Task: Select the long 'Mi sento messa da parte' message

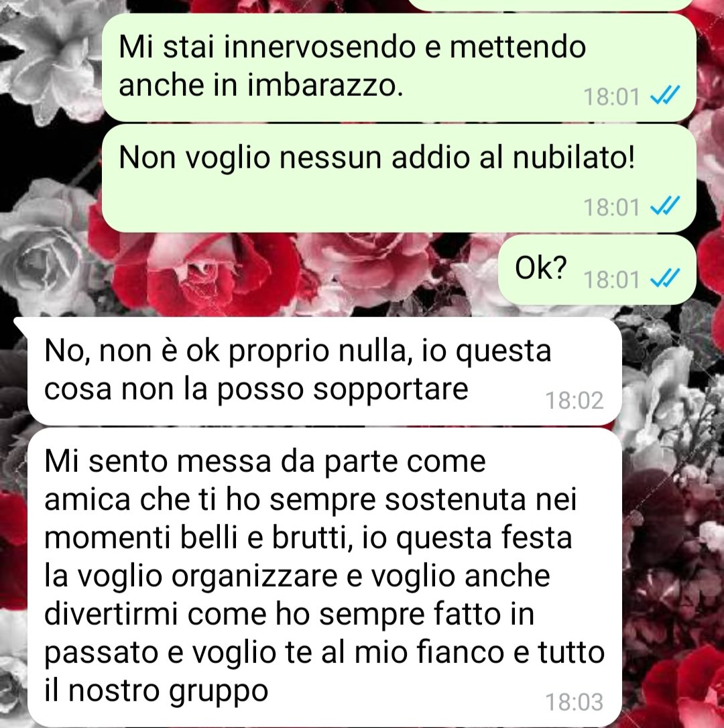Action: [324, 577]
